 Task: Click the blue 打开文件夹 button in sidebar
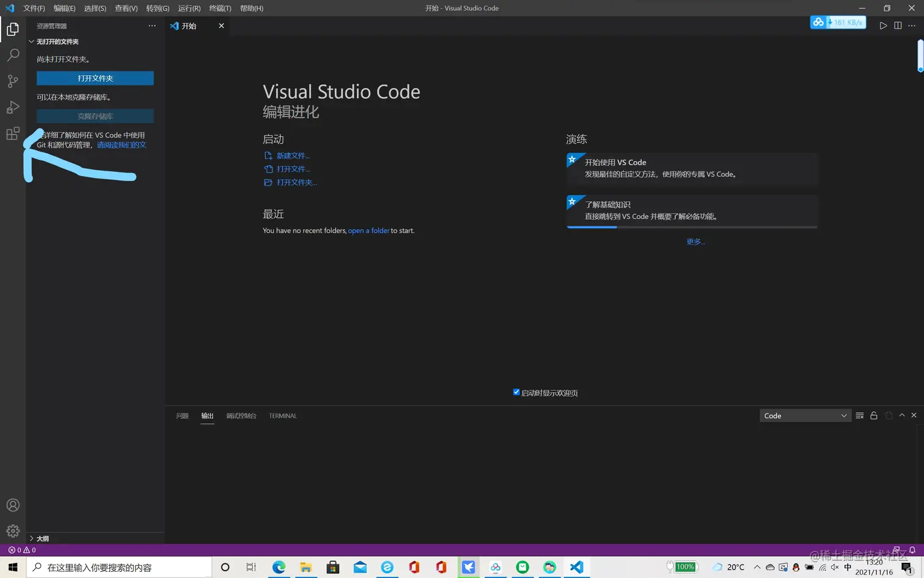tap(95, 78)
